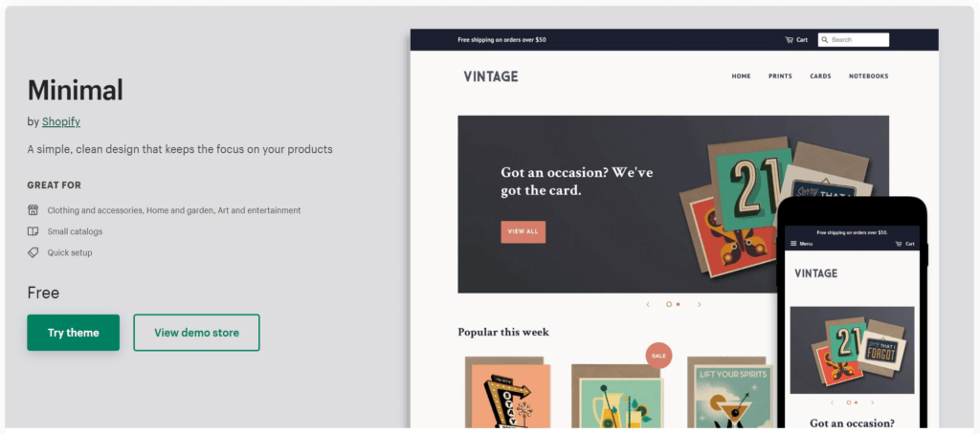Open the View demo store button

[x=196, y=333]
